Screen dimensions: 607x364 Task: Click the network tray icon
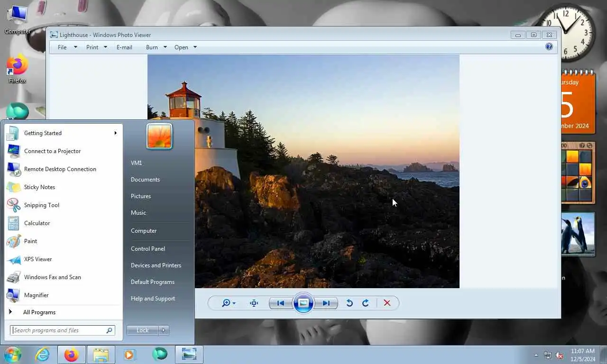(x=548, y=355)
